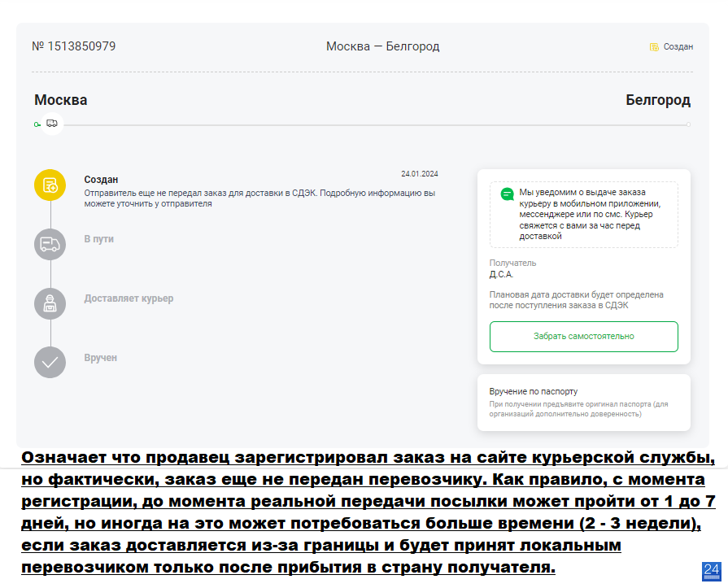Click the small Создан icon in header
The image size is (728, 588).
(654, 47)
